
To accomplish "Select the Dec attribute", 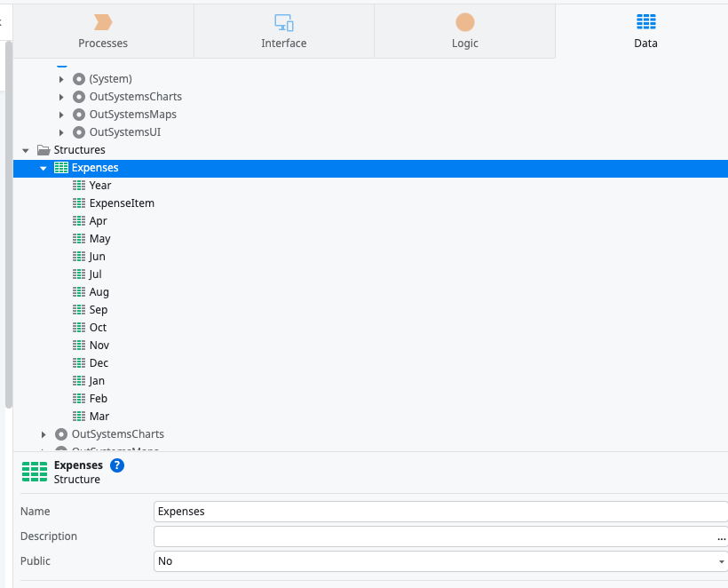I will coord(99,362).
